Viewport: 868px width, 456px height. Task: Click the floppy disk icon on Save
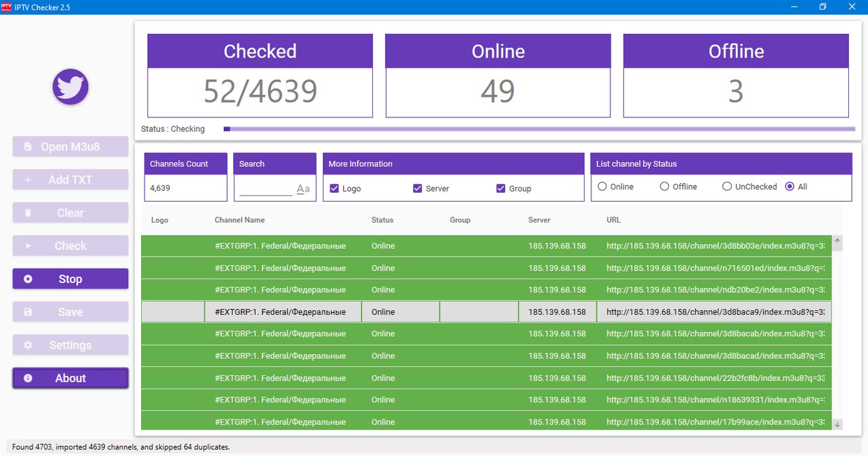(x=28, y=312)
